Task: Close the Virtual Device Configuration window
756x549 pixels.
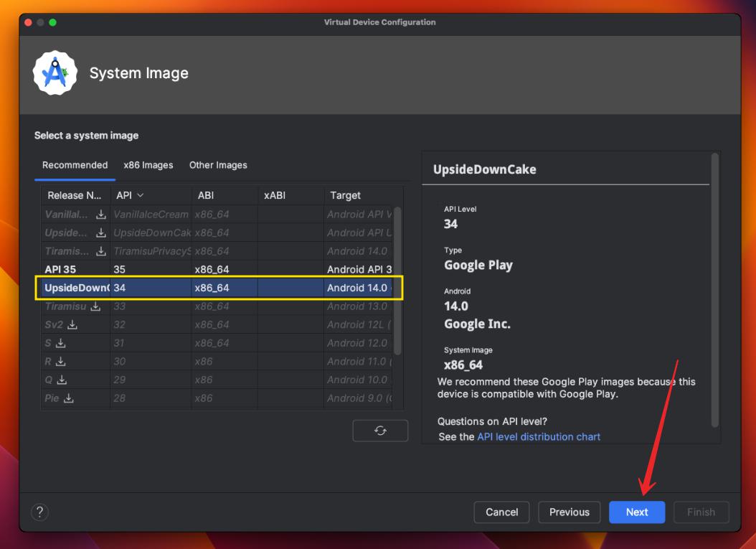Action: pos(29,22)
